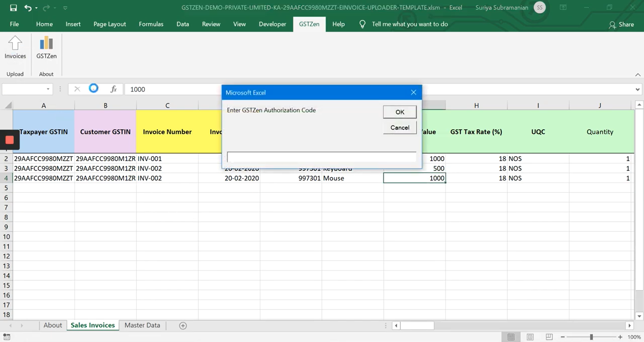Image resolution: width=644 pixels, height=342 pixels.
Task: Click zoom out minus button
Action: pos(563,337)
